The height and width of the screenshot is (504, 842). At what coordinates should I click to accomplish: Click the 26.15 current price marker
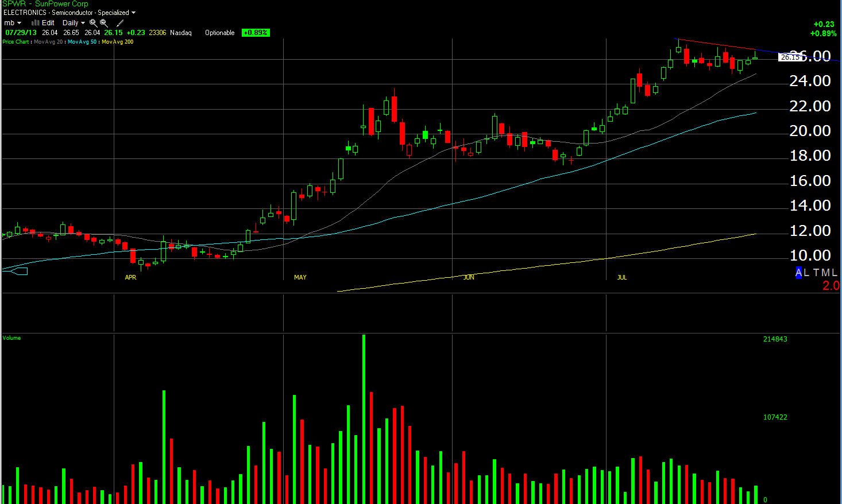click(x=790, y=57)
